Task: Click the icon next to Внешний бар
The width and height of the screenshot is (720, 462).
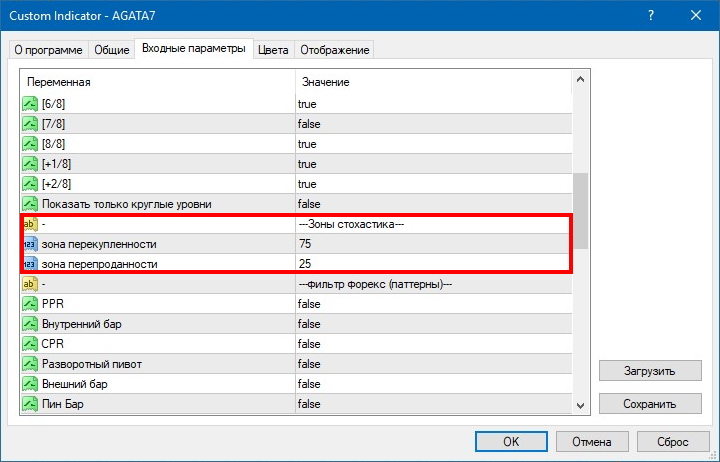Action: point(30,384)
